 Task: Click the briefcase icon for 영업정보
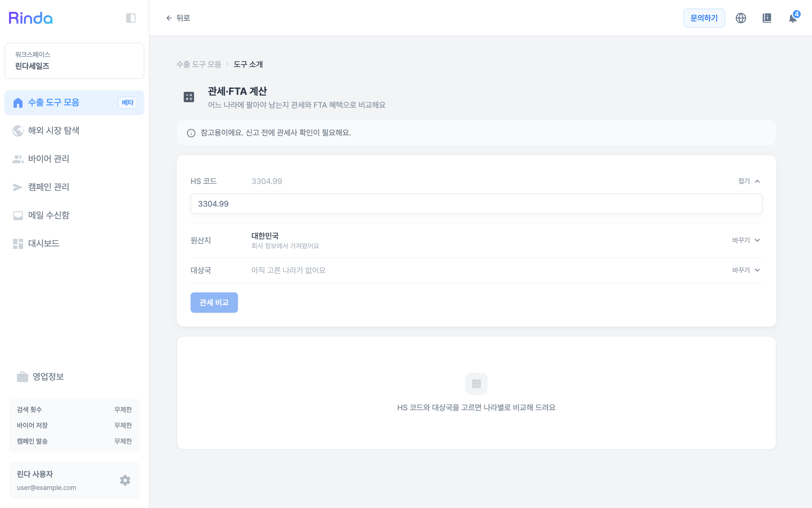point(23,377)
